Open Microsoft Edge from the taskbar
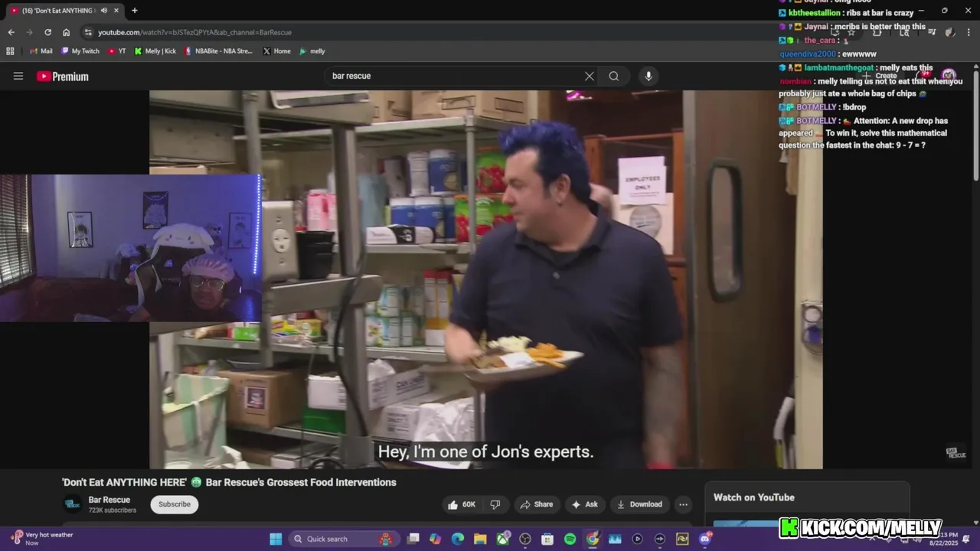980x551 pixels. (x=458, y=539)
